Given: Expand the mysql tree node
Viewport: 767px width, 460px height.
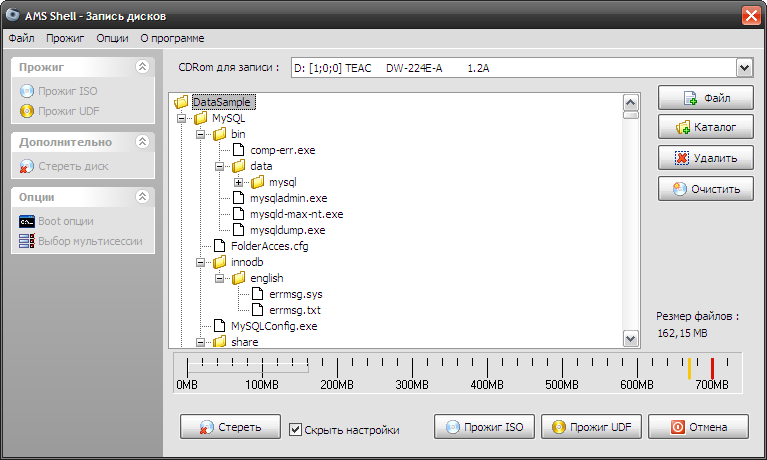Looking at the screenshot, I should click(239, 183).
